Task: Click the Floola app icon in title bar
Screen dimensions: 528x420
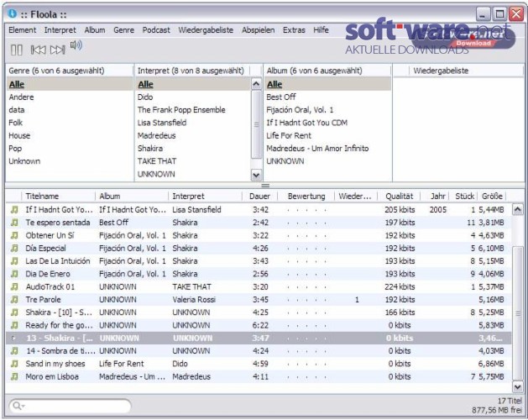Action: [12, 13]
